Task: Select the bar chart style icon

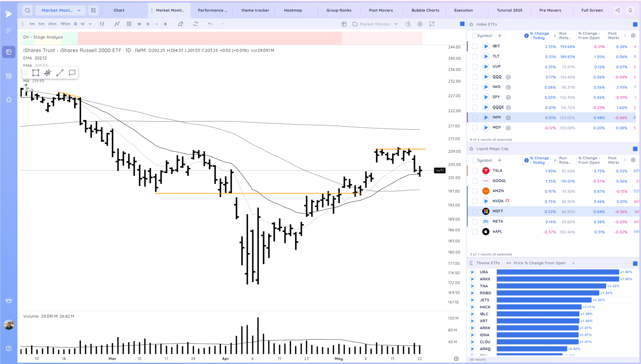Action: tap(102, 24)
